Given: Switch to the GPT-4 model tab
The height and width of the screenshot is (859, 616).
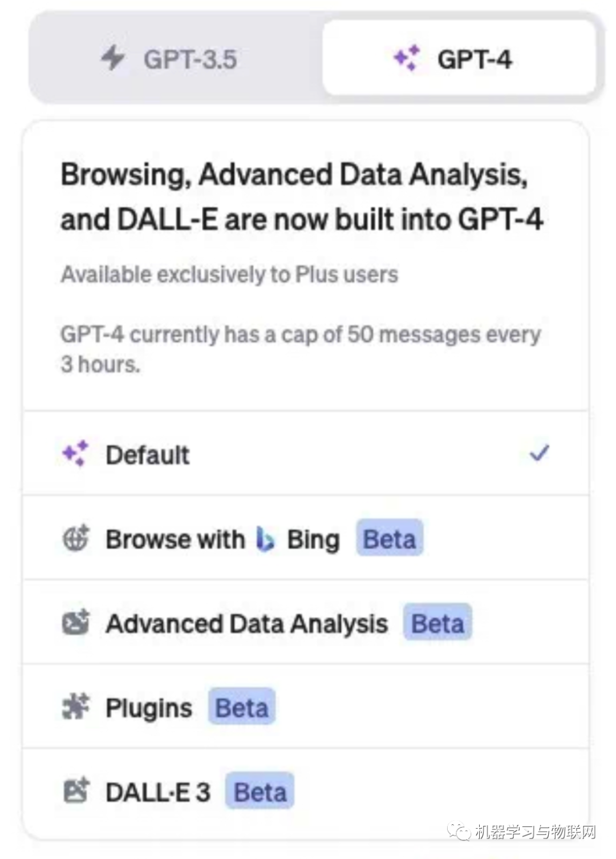Looking at the screenshot, I should pos(459,58).
